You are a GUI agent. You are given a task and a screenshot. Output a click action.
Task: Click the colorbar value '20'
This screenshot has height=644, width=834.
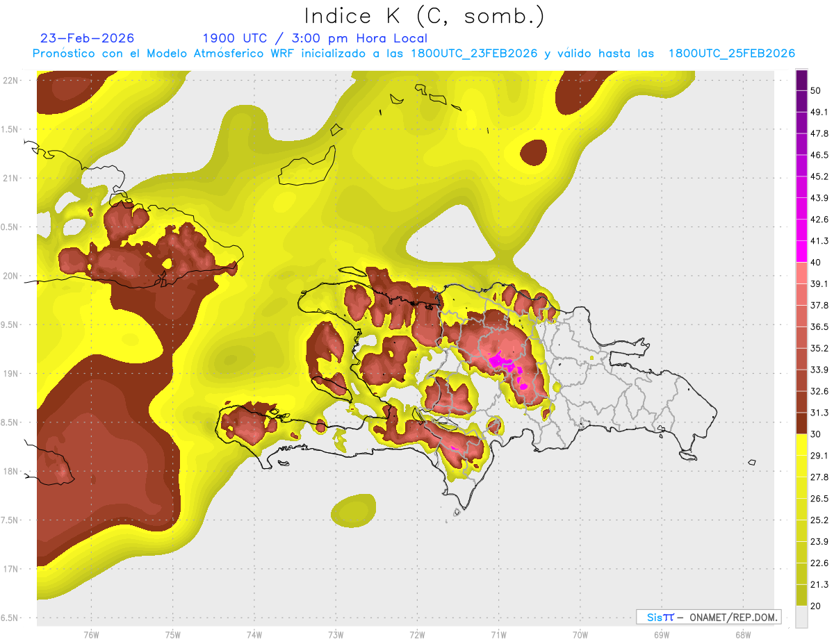click(816, 606)
